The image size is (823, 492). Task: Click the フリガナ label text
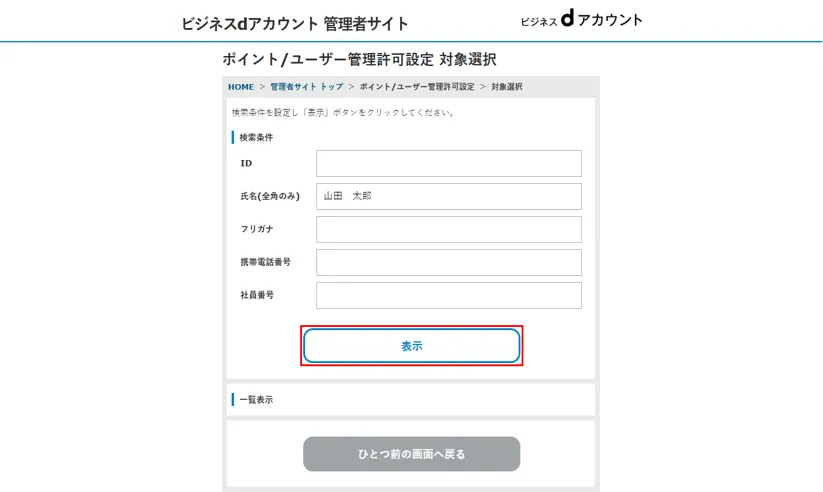point(257,229)
